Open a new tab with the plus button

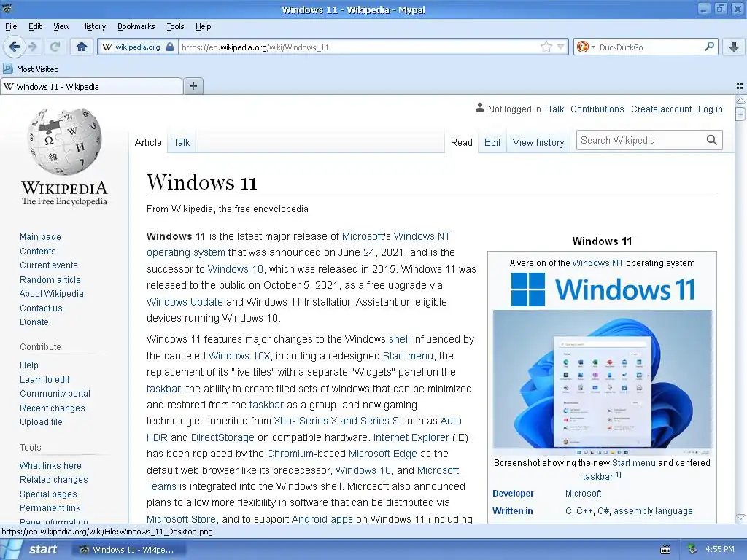point(193,86)
